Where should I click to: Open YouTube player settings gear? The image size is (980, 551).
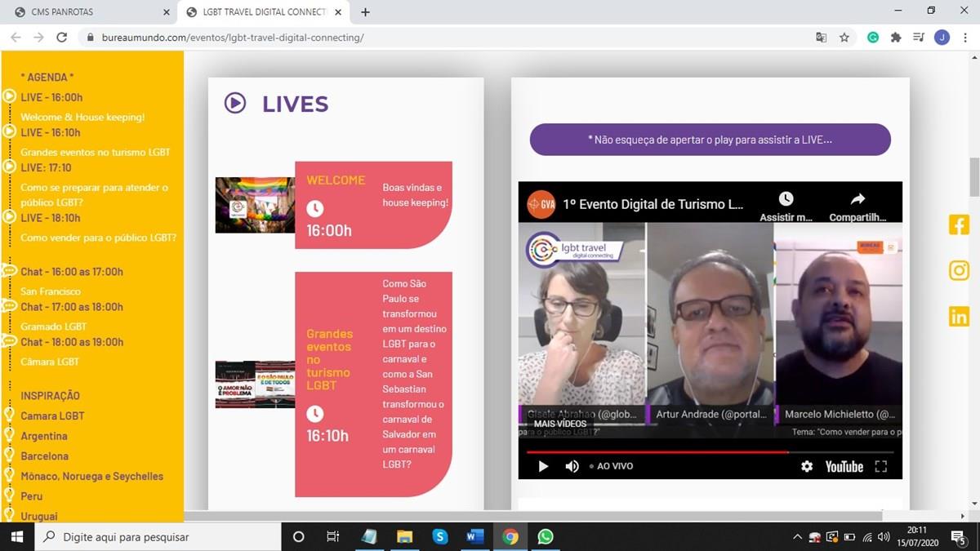[x=807, y=466]
